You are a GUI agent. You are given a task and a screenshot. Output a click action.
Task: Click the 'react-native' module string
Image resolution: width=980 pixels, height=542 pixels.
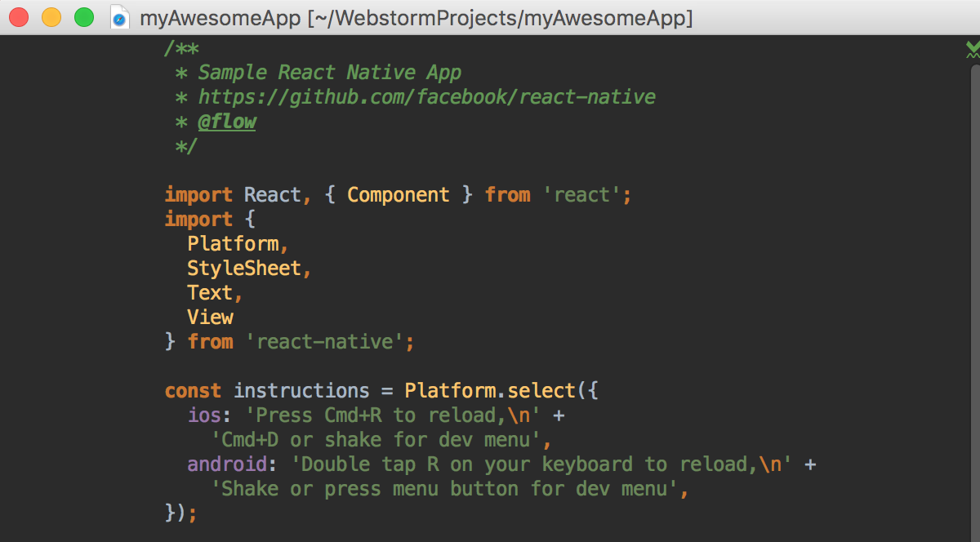325,342
